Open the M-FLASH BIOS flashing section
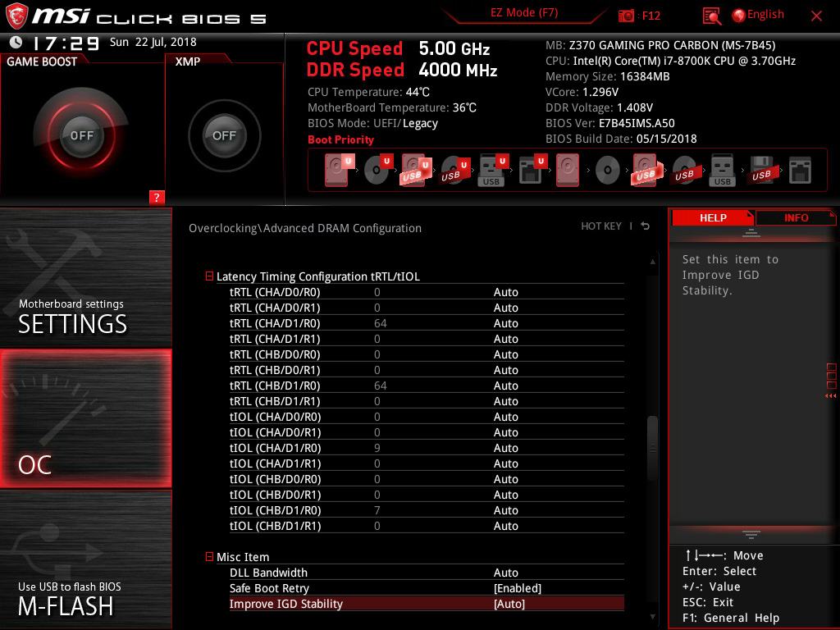 (x=85, y=559)
